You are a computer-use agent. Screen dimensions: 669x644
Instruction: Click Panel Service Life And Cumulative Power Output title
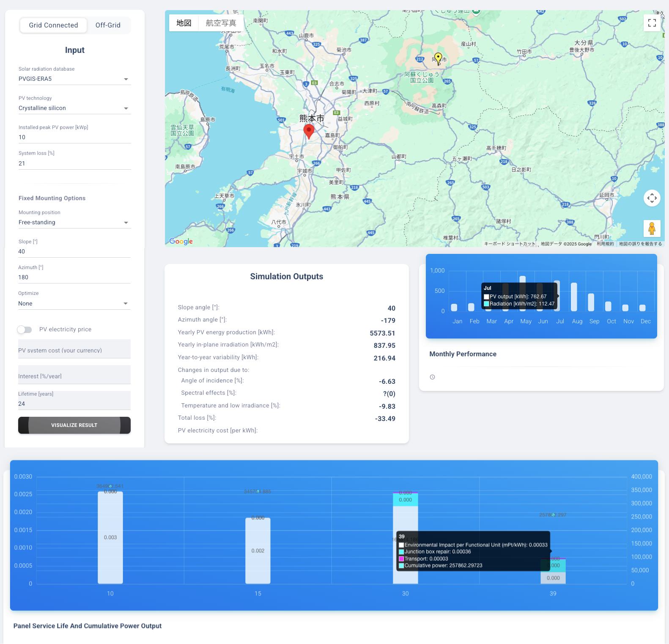coord(88,626)
